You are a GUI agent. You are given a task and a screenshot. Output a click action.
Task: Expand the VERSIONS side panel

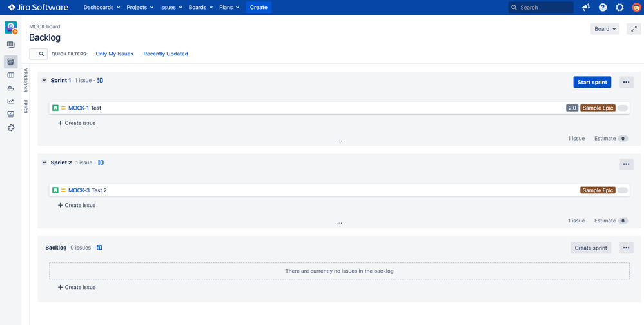[x=26, y=80]
